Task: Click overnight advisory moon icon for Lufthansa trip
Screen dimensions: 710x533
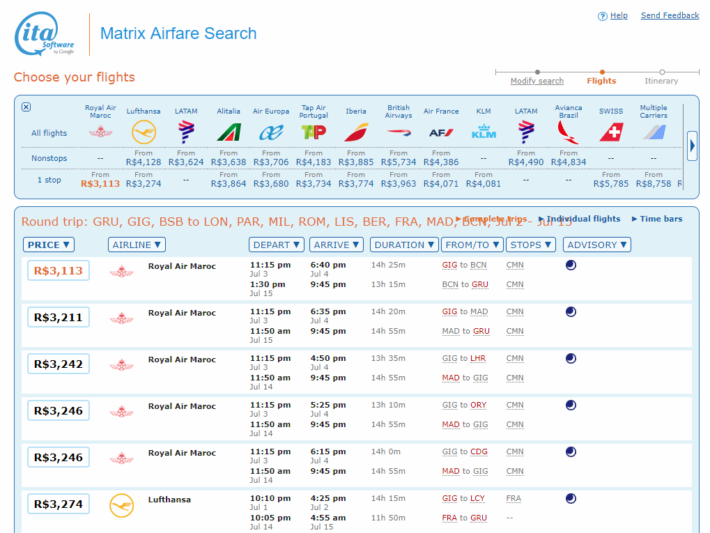Action: (x=571, y=498)
